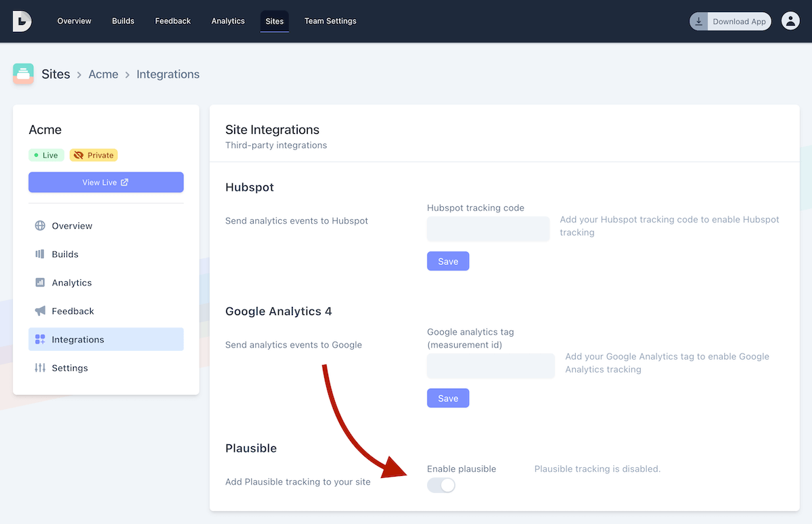Open the user profile avatar icon

(x=790, y=21)
